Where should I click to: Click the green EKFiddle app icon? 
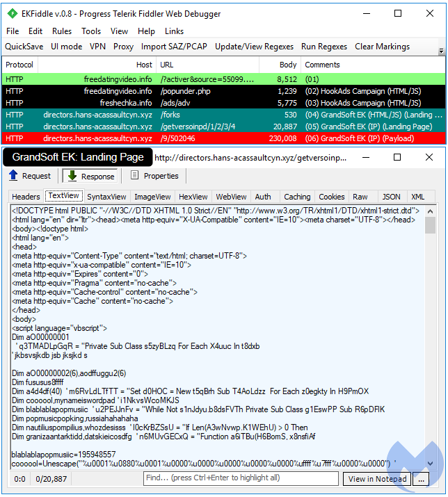tap(13, 14)
